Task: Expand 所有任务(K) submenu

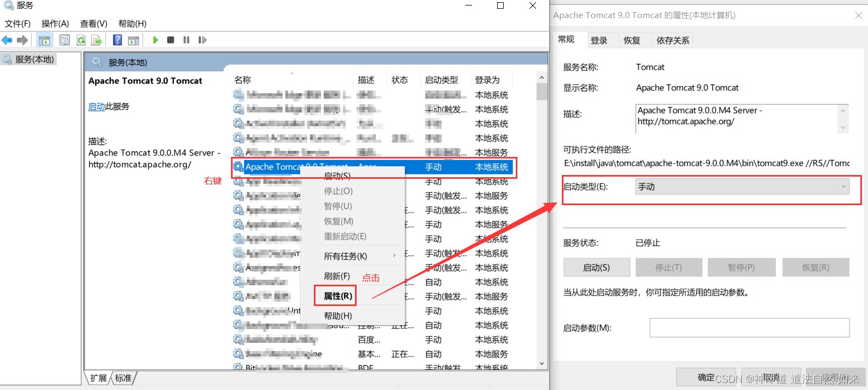Action: [x=353, y=256]
